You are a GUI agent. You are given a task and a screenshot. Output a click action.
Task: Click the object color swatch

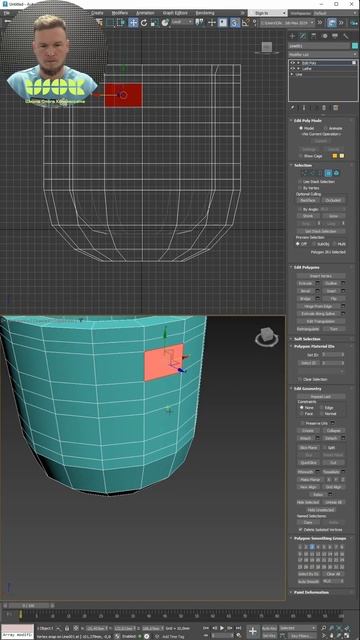coord(355,46)
